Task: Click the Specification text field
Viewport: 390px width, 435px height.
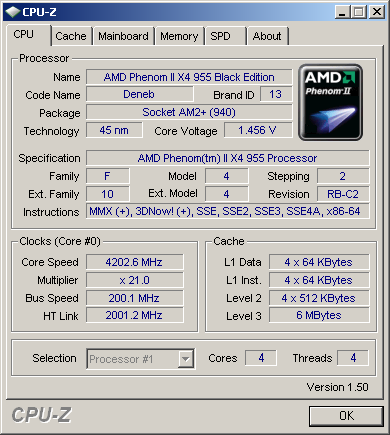Action: coord(227,158)
